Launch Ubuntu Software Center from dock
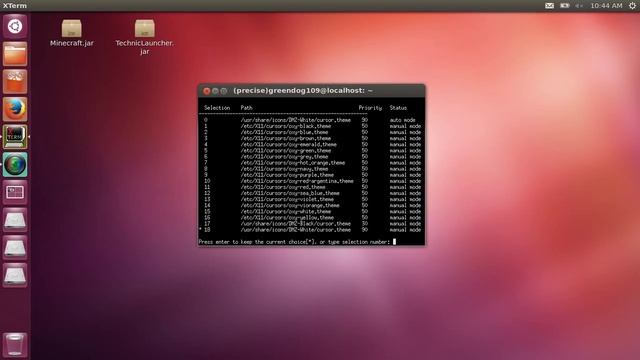The width and height of the screenshot is (640, 360). pyautogui.click(x=15, y=82)
